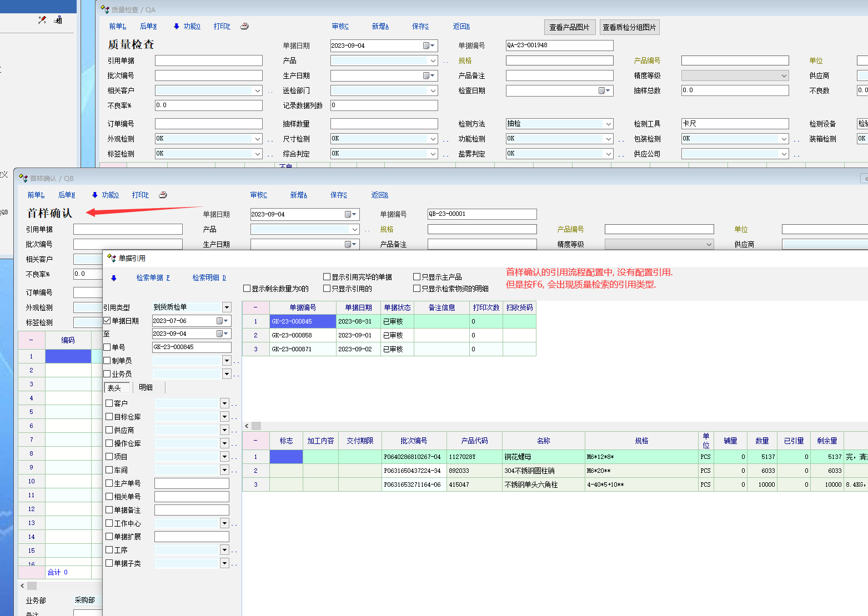Expand the 引用类型 dropdown showing 到货质检单
The width and height of the screenshot is (868, 616).
click(227, 307)
